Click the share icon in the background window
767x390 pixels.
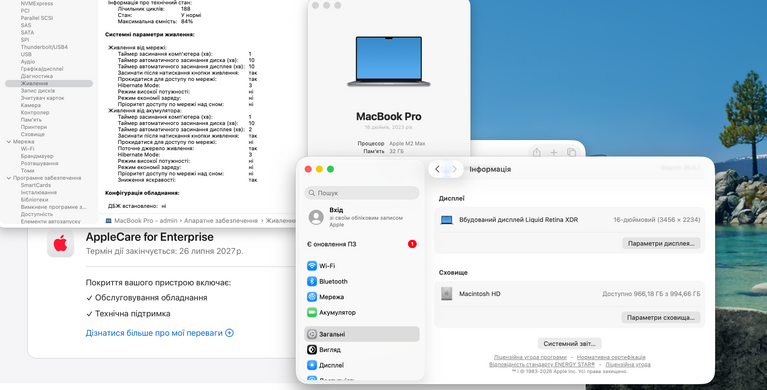point(537,152)
